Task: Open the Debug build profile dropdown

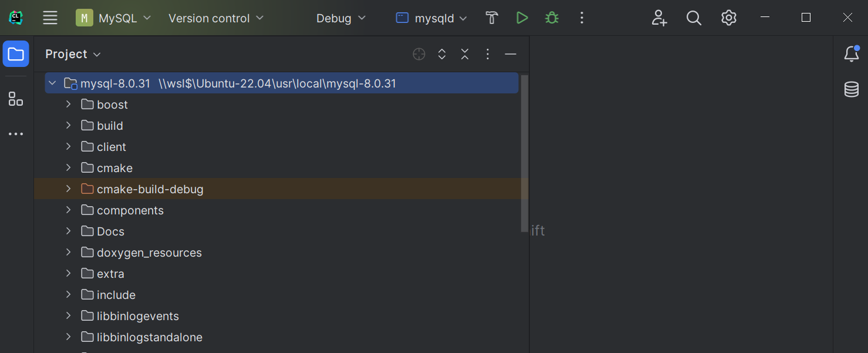Action: [x=341, y=18]
